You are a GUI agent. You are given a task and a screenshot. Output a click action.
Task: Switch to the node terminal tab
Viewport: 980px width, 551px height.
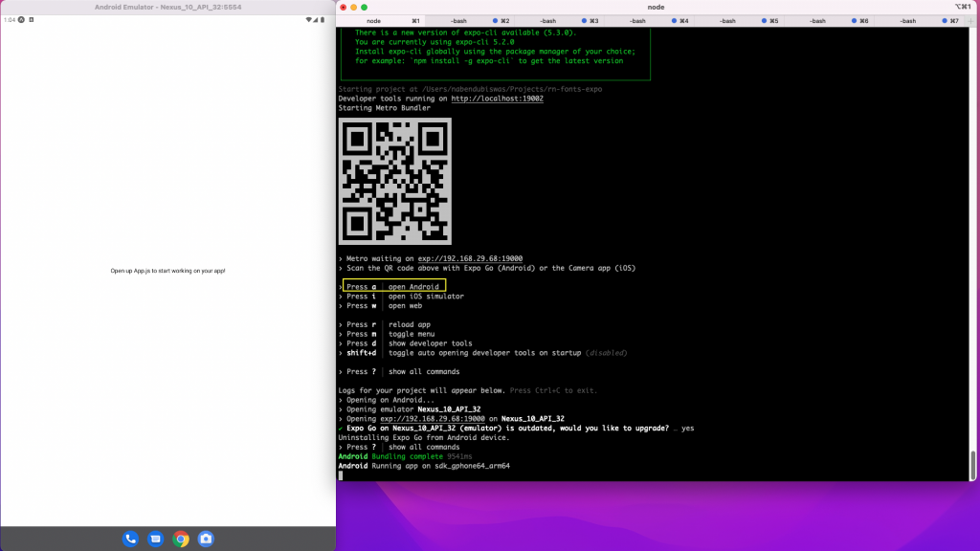pos(373,20)
